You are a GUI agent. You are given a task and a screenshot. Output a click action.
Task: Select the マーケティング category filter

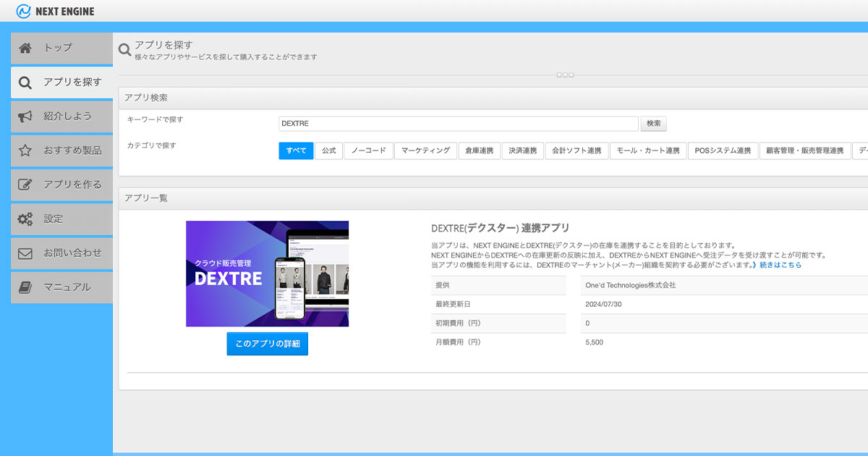tap(425, 151)
